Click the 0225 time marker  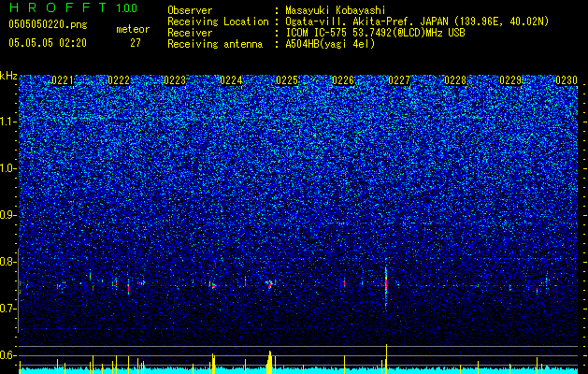pyautogui.click(x=287, y=80)
